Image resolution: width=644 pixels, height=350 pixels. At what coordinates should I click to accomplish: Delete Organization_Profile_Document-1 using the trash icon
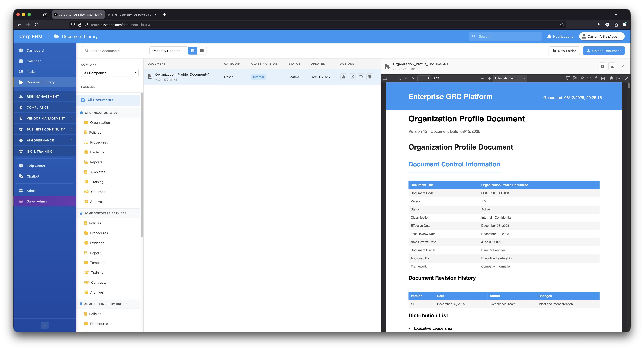tap(370, 77)
